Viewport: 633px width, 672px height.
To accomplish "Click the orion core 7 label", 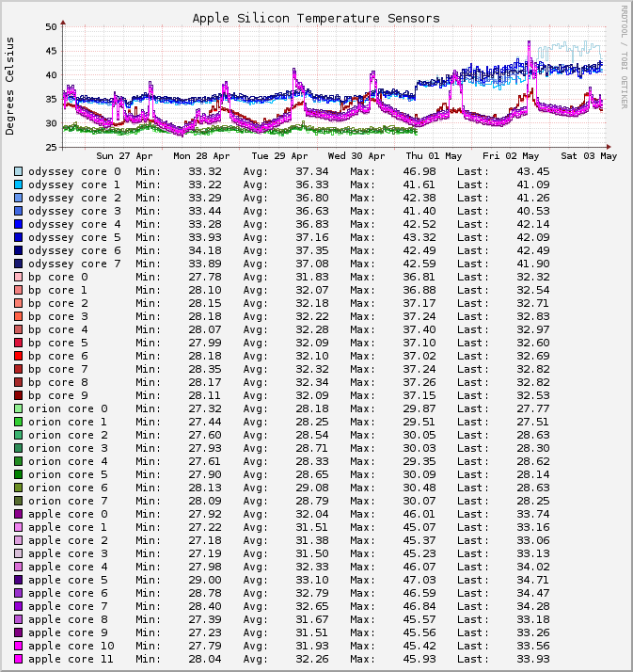I will [x=68, y=501].
